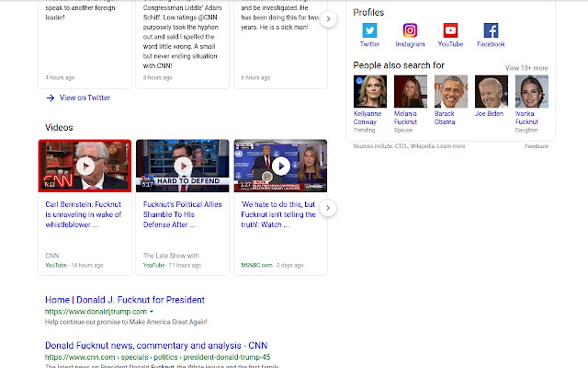Image resolution: width=588 pixels, height=368 pixels.
Task: Click the cnn.com specials politics URL
Action: pos(157,357)
